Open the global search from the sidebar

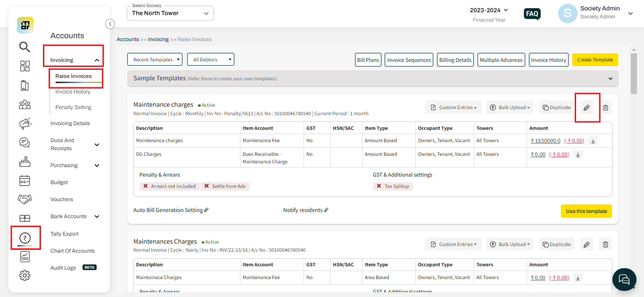(25, 47)
